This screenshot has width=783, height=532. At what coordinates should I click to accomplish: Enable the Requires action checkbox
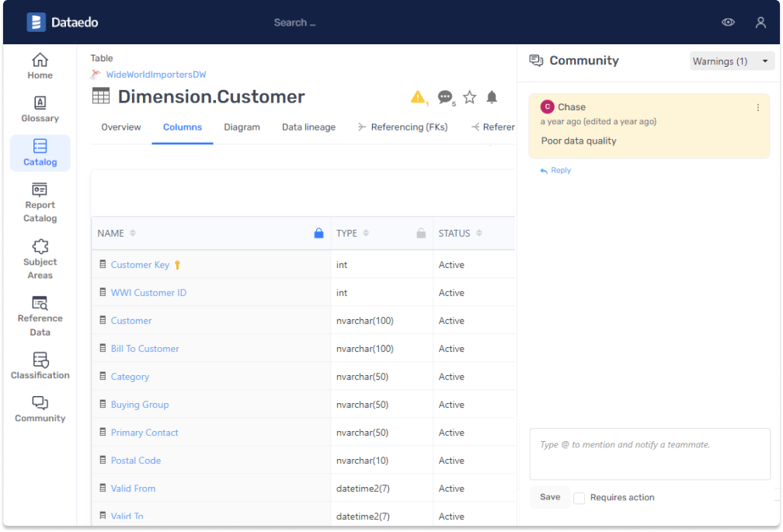point(579,497)
